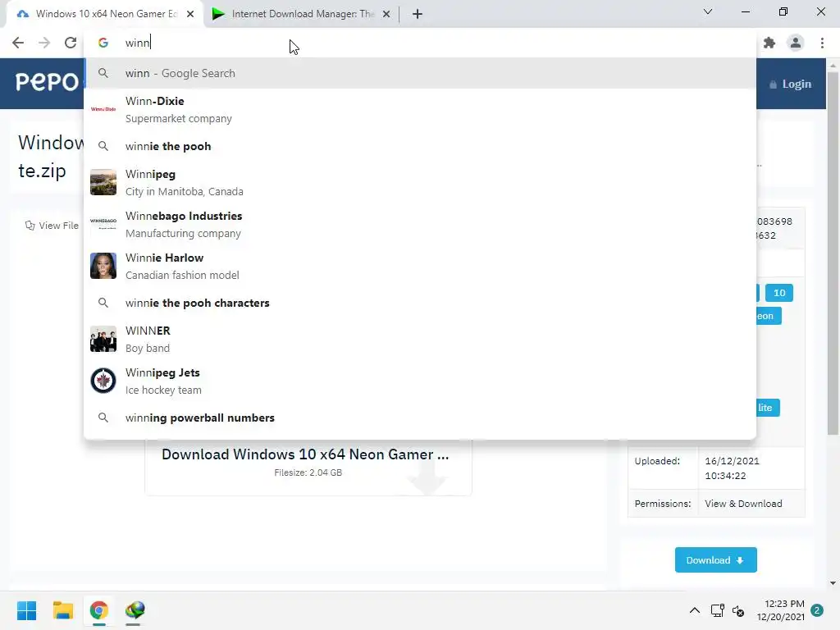
Task: Switch to the Internet Download Manager tab
Action: click(302, 14)
